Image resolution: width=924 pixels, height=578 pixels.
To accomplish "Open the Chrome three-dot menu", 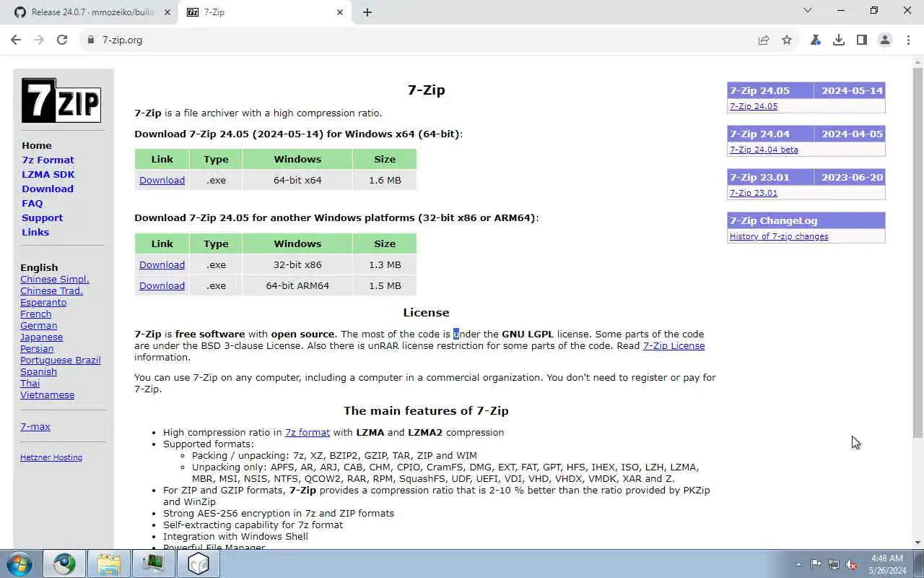I will pyautogui.click(x=908, y=40).
